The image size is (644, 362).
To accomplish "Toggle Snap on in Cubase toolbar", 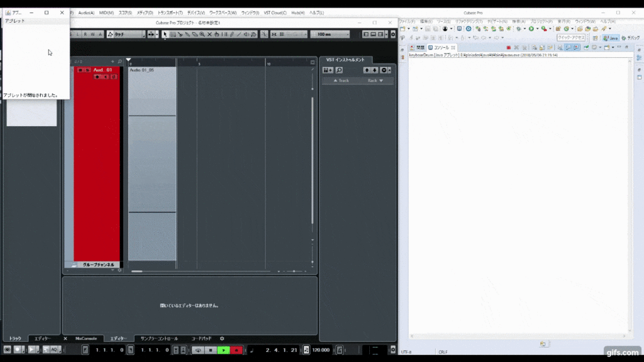I will pyautogui.click(x=274, y=35).
